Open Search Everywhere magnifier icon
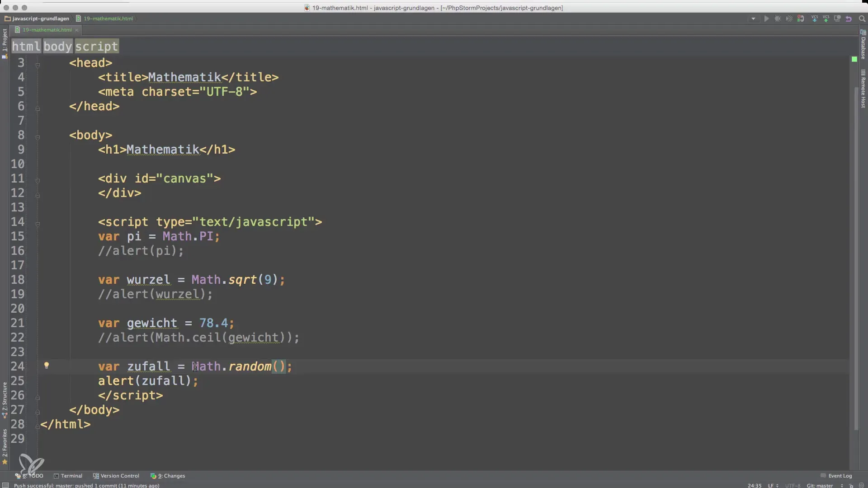868x488 pixels. pos(862,19)
